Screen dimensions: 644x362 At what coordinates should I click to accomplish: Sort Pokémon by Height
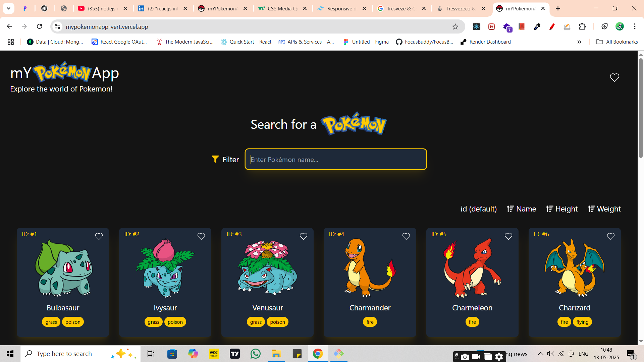click(x=562, y=209)
